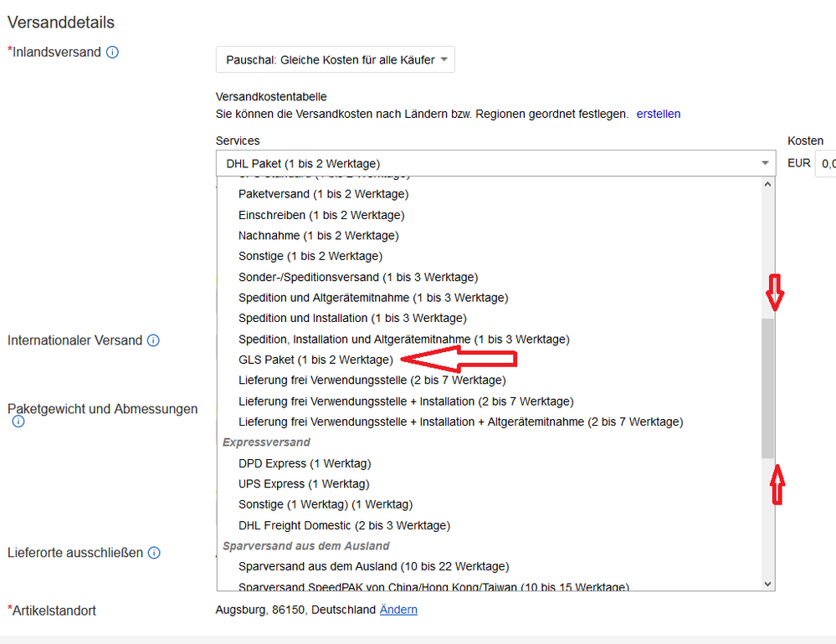This screenshot has height=644, width=836.
Task: Click info icon beside Internationaler Versand
Action: [x=153, y=340]
